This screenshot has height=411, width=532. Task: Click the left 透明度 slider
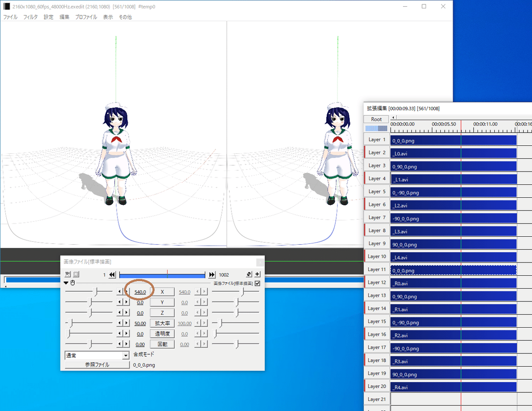tap(89, 333)
